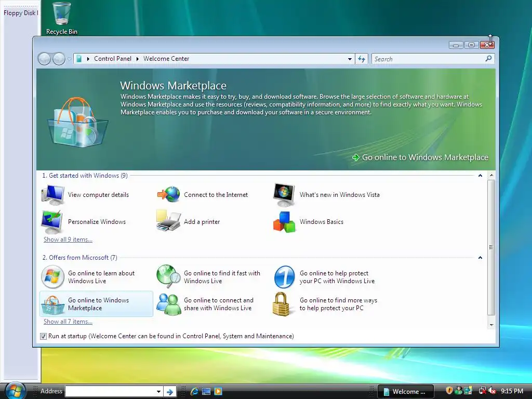Click the scroll down arrow in item list
The height and width of the screenshot is (399, 532).
pyautogui.click(x=491, y=325)
